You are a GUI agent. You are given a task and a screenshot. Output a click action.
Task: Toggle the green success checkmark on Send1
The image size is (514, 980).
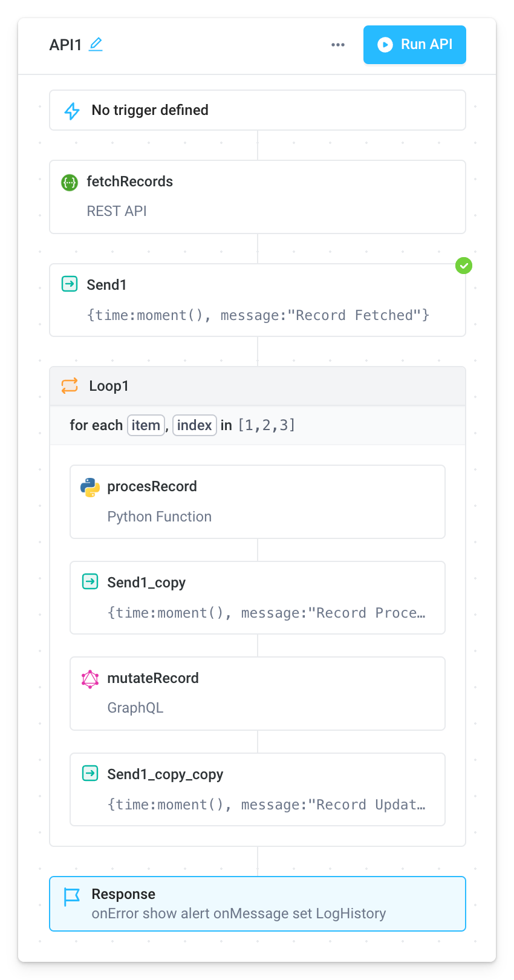(464, 266)
